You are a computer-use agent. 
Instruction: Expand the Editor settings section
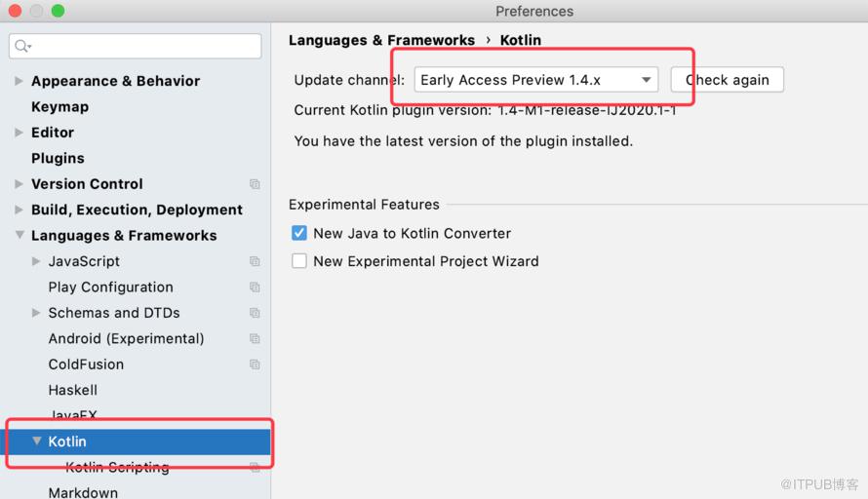coord(19,133)
